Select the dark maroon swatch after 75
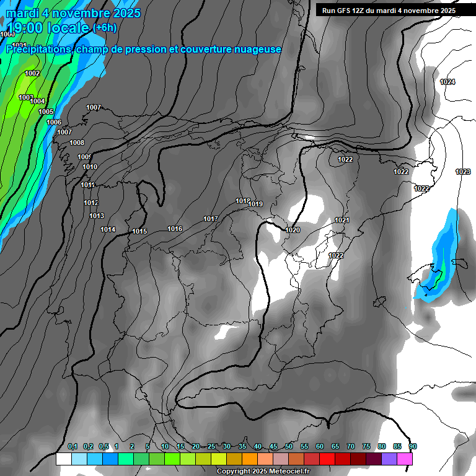Screen dimensions: 476x476 point(374,459)
